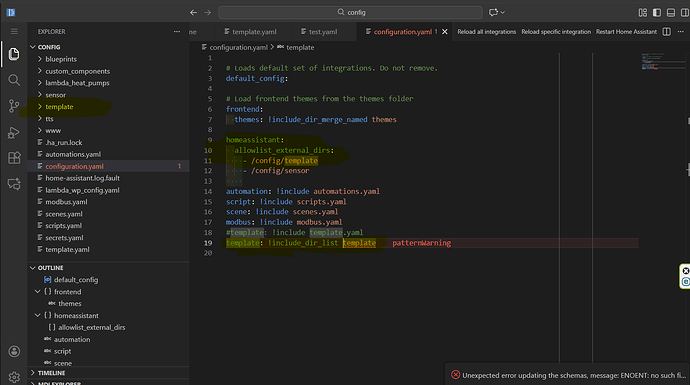Click the Unexpected error notification message
This screenshot has width=690, height=385.
574,375
